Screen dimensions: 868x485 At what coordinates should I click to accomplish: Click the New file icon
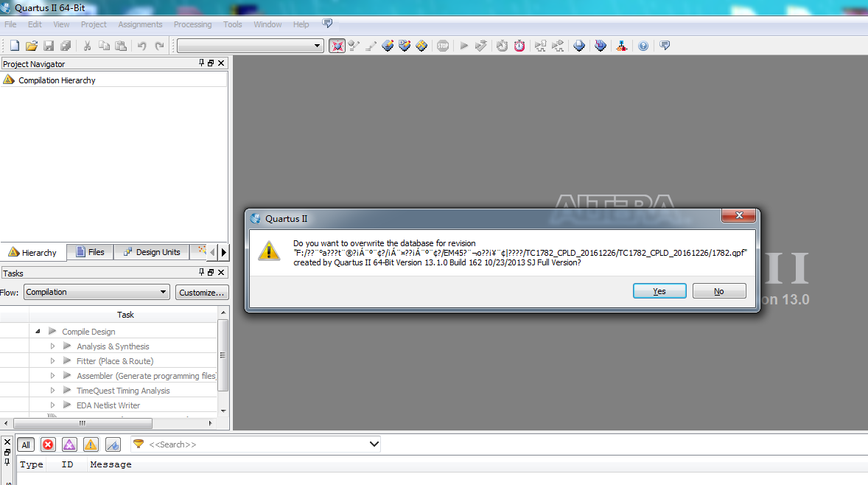point(15,46)
